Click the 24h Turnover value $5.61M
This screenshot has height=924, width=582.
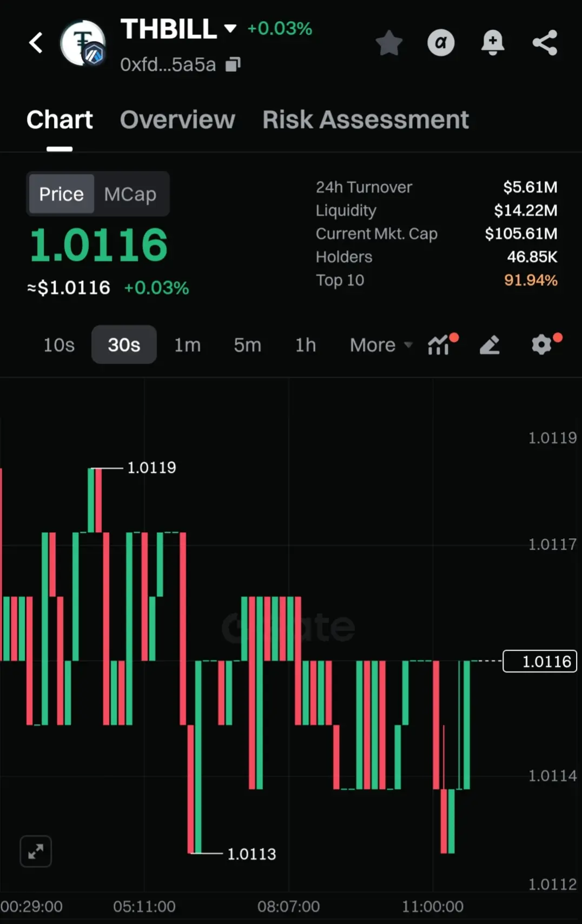[530, 187]
